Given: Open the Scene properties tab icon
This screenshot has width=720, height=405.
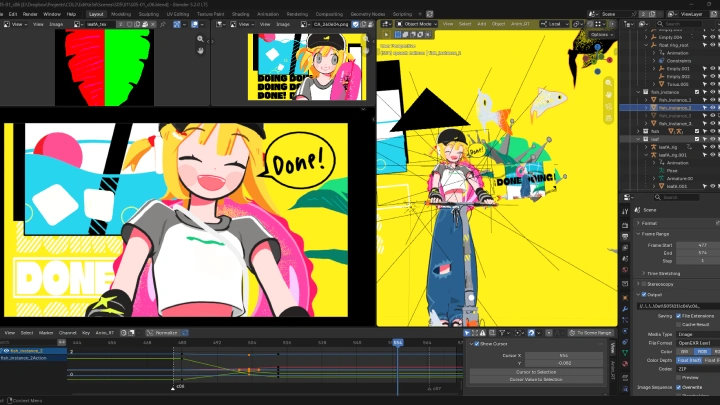Looking at the screenshot, I should (625, 259).
